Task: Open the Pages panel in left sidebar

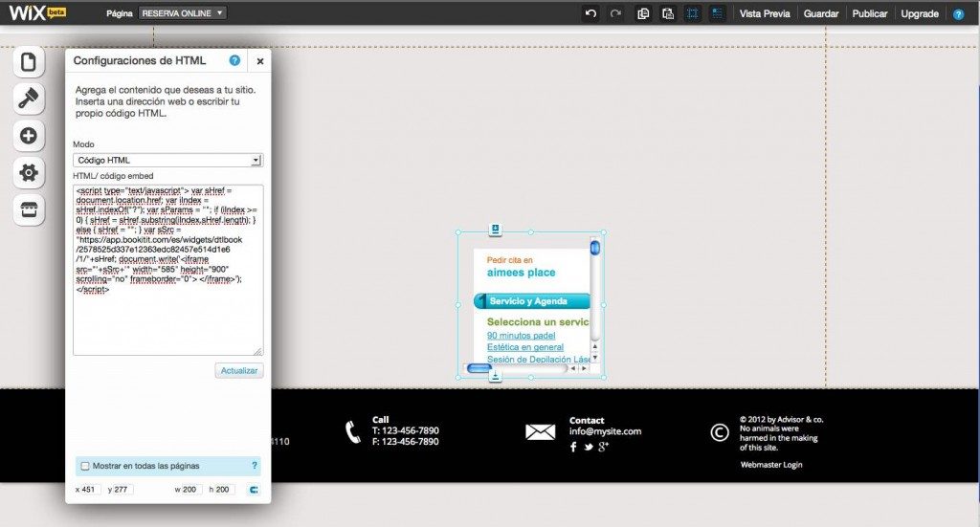Action: click(29, 62)
